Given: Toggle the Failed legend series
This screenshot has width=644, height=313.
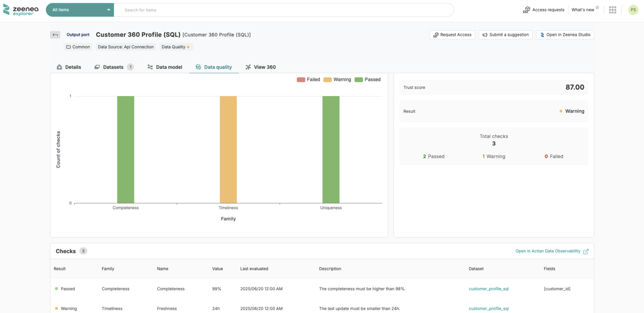Looking at the screenshot, I should point(308,80).
